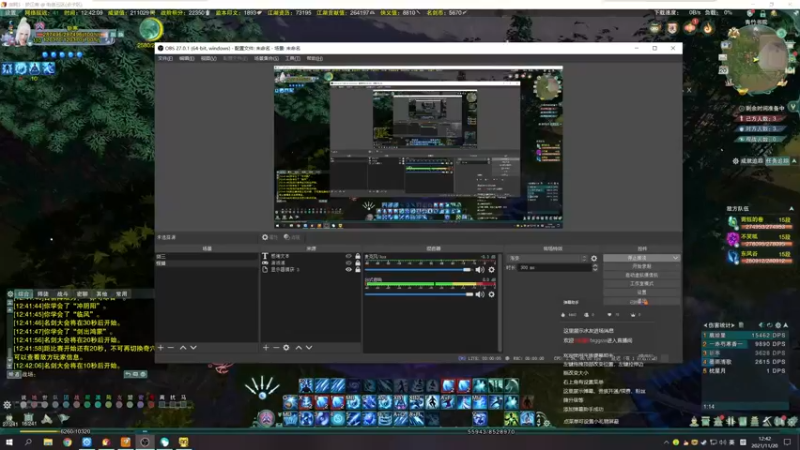Click the desktop audio volume slider in second mixer channel
This screenshot has height=450, width=800.
418,294
